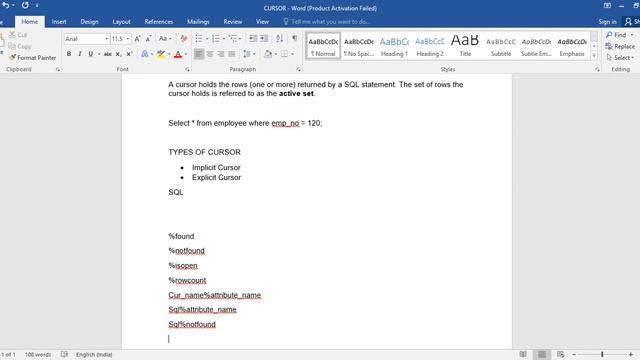Open the Layout tab
The image size is (640, 360).
tap(121, 22)
